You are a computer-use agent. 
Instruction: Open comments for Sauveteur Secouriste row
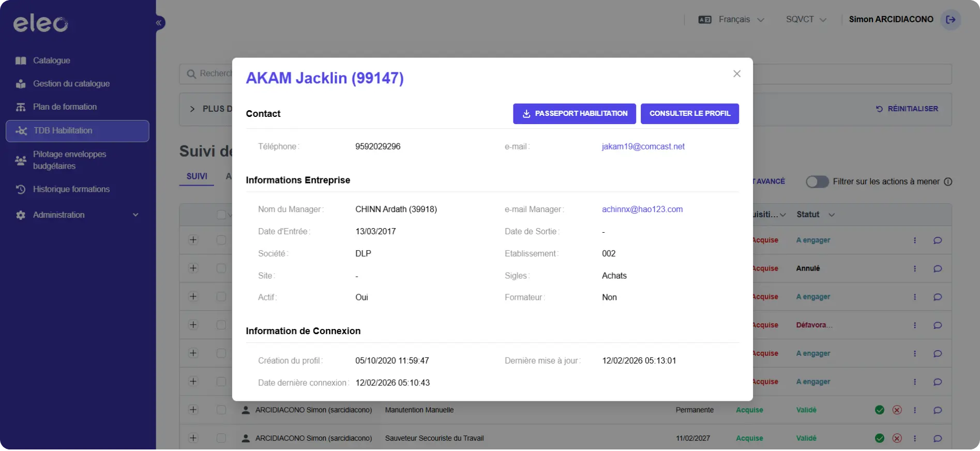(x=938, y=439)
